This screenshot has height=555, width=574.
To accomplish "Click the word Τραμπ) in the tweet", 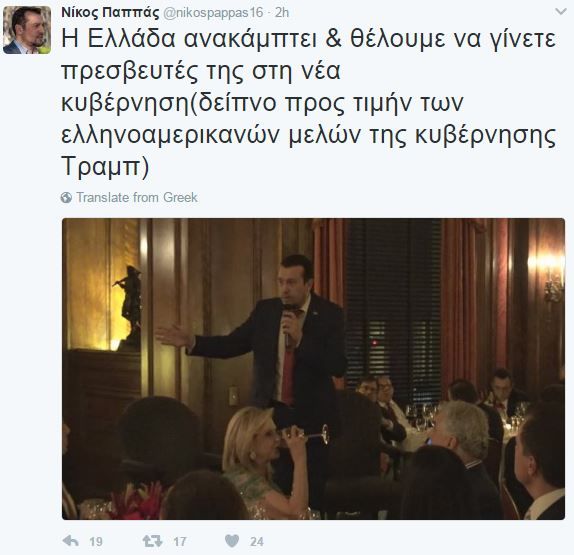I will tap(105, 167).
